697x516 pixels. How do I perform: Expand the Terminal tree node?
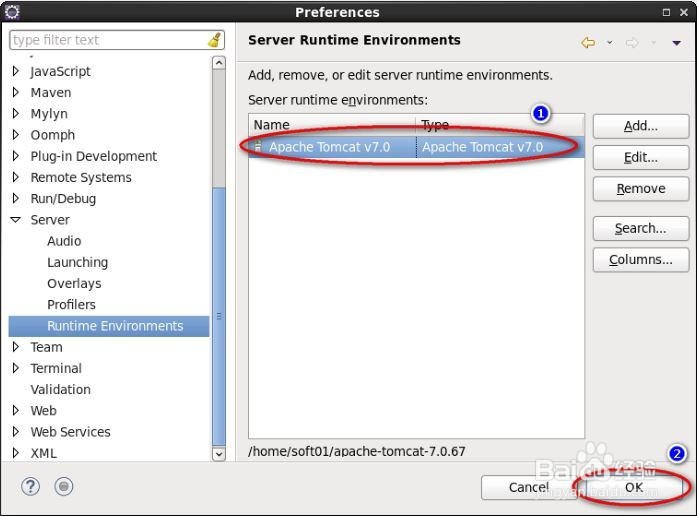16,368
